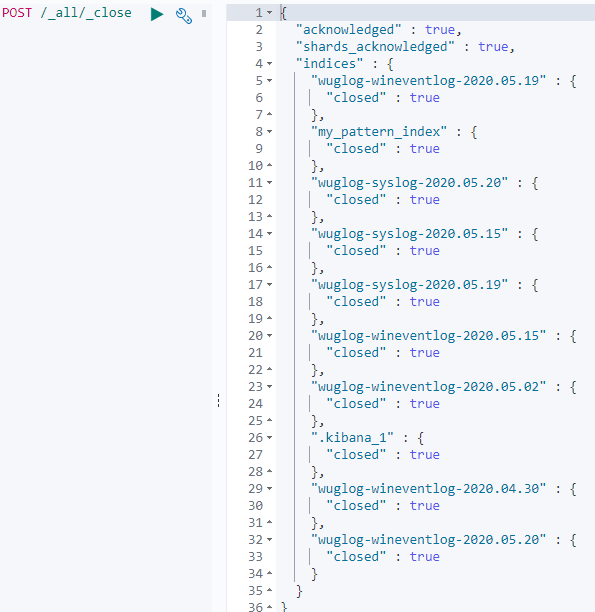Click the wuglog-wineventlog-2020.05.02 index name
Image resolution: width=595 pixels, height=612 pixels.
[428, 387]
